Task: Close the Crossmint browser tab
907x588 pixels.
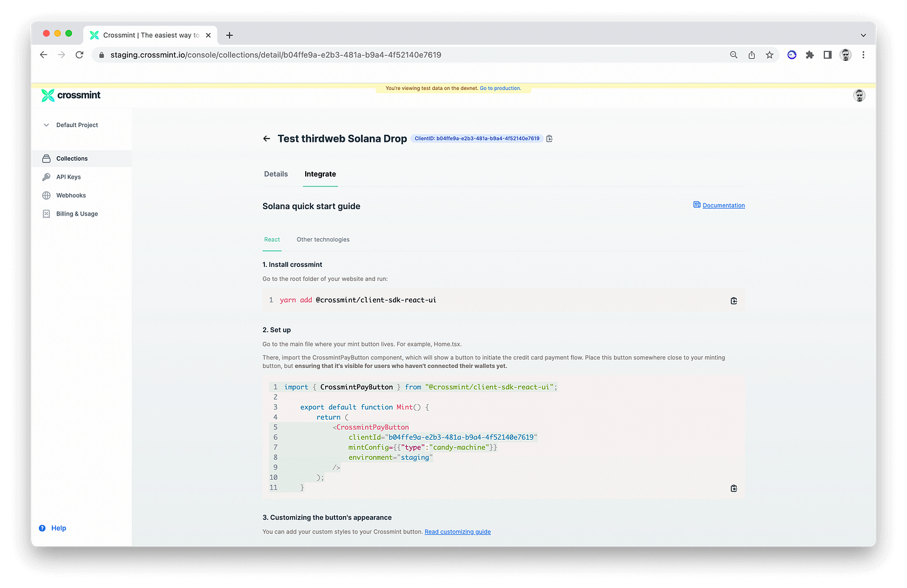Action: [208, 35]
